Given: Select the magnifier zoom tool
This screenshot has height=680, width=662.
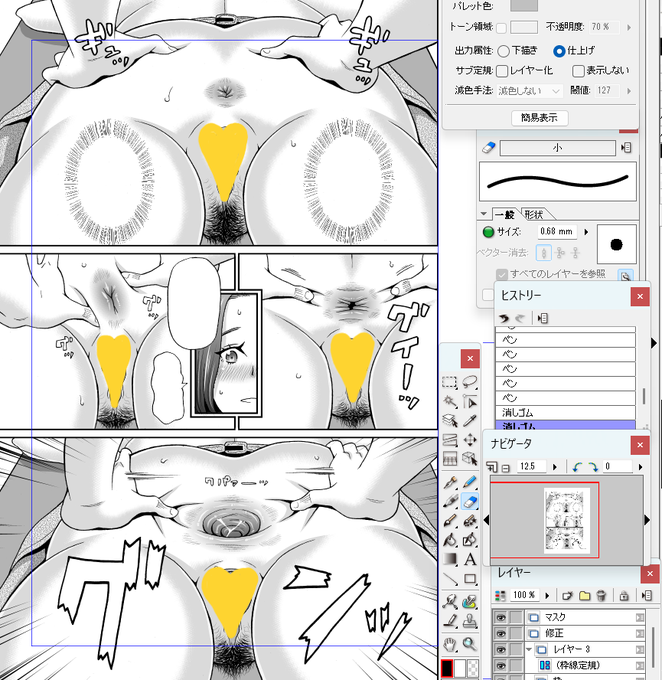Looking at the screenshot, I should tap(470, 644).
